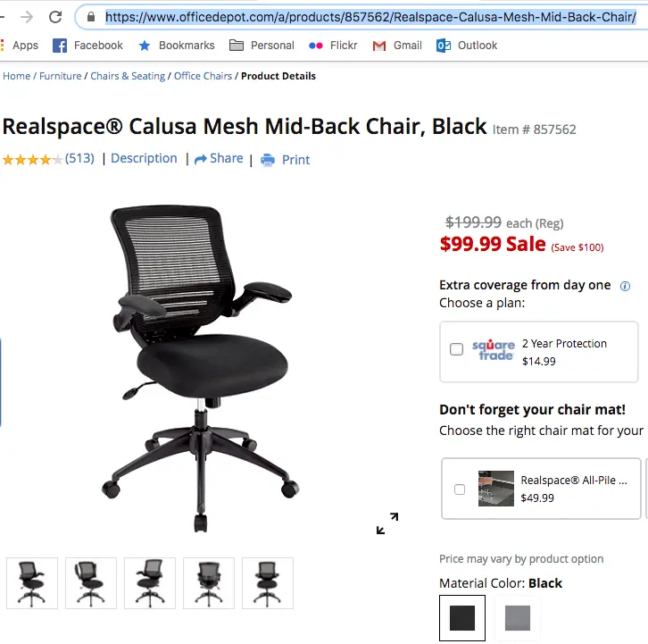Open the Outlook bookmark

click(x=467, y=46)
